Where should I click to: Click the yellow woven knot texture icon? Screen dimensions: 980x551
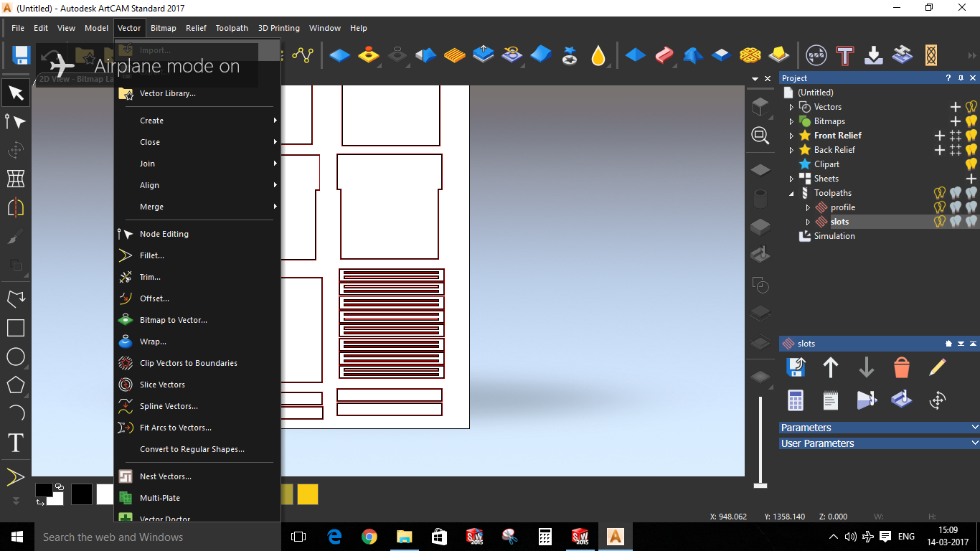tap(750, 55)
